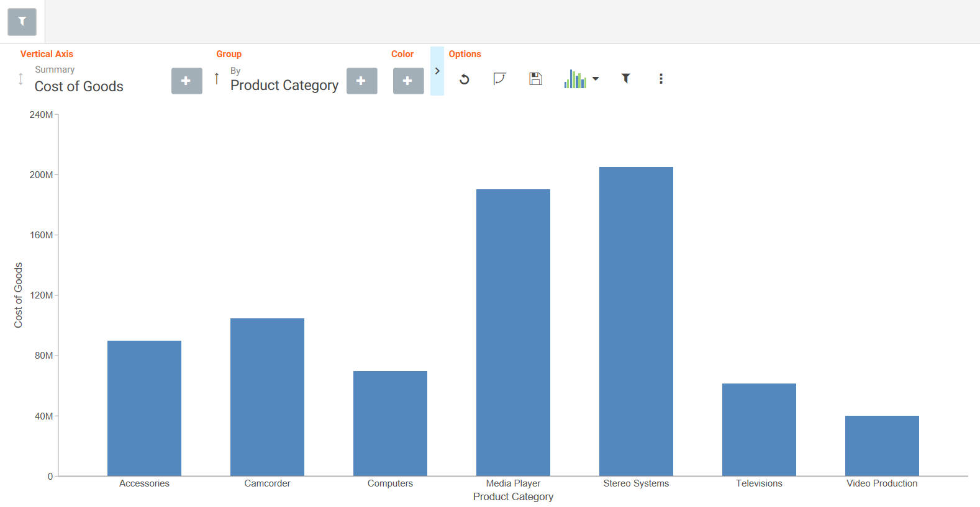Save the chart with floppy disk icon
Image resolution: width=980 pixels, height=507 pixels.
pos(535,79)
